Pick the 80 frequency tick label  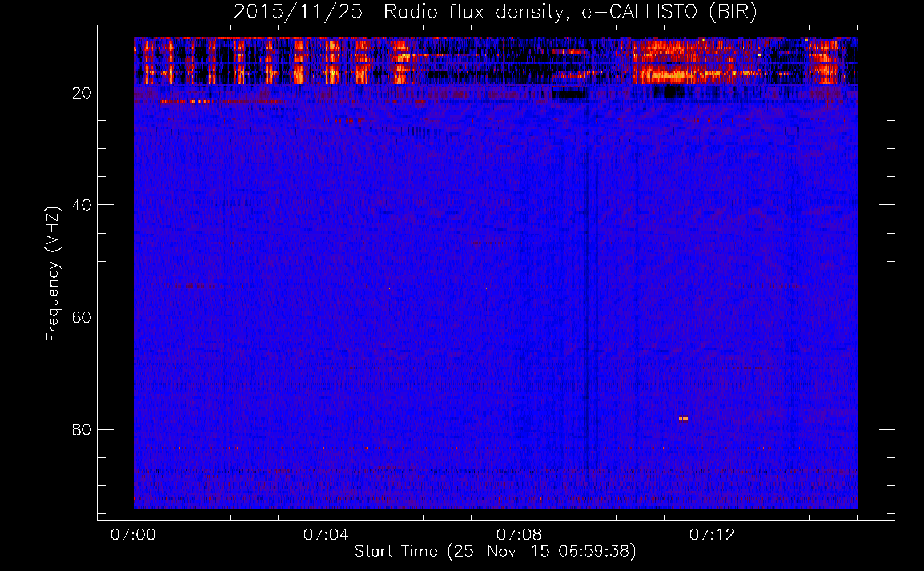(82, 429)
